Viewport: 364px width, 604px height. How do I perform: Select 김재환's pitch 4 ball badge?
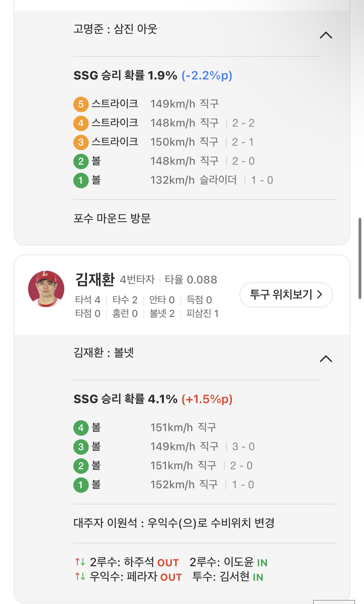pyautogui.click(x=81, y=428)
